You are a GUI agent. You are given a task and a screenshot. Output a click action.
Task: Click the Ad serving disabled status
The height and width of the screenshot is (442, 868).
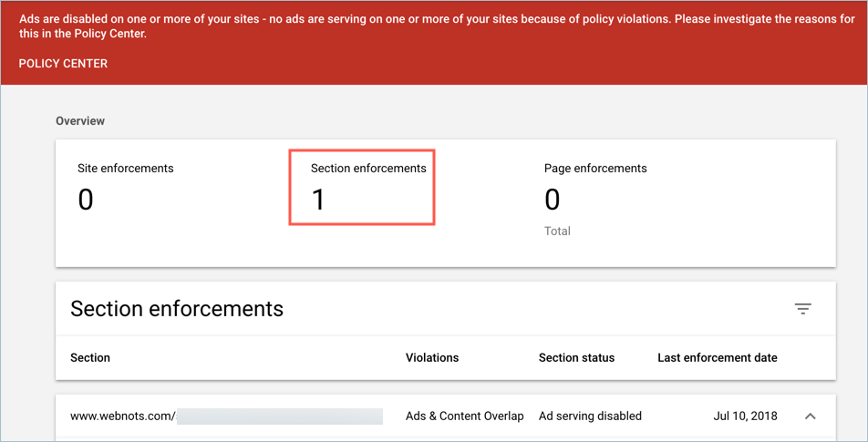590,416
